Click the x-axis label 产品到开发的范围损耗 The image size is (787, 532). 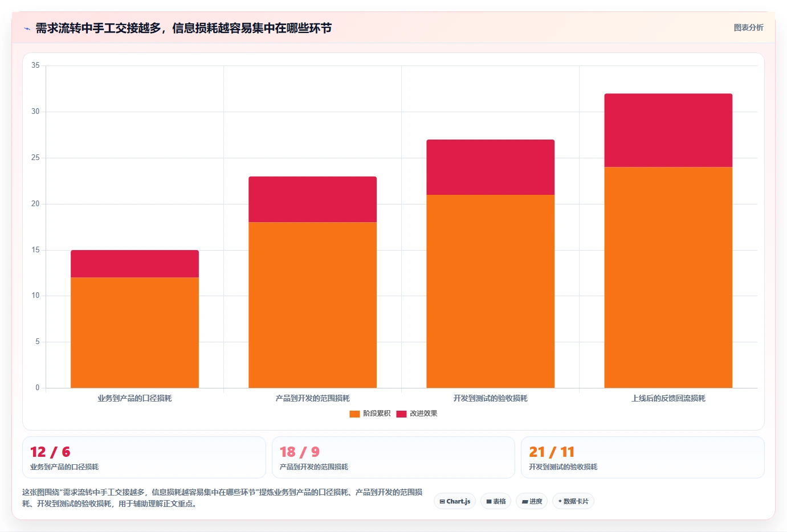coord(312,398)
